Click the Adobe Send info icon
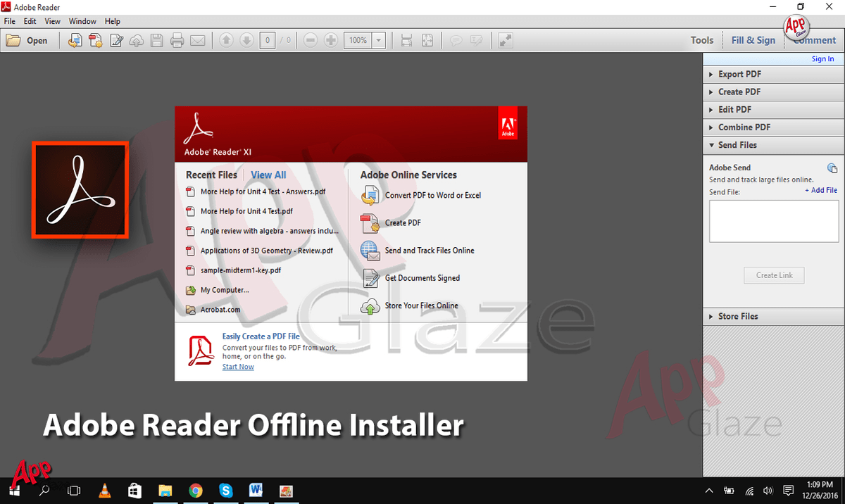Image resolution: width=845 pixels, height=504 pixels. [832, 168]
